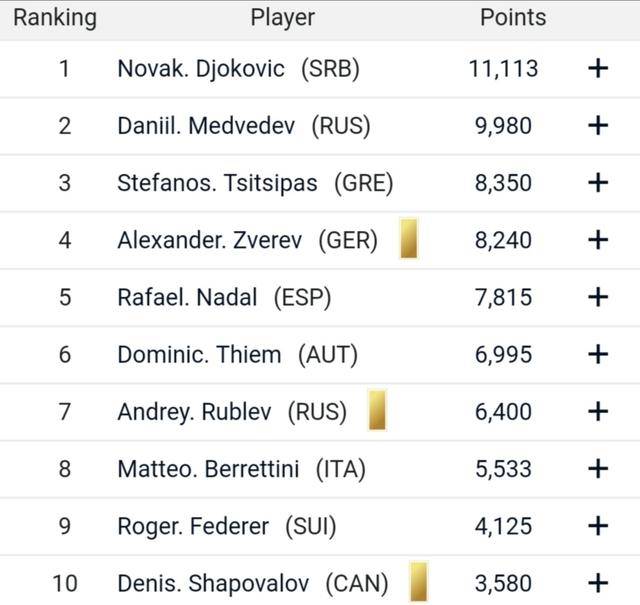
Task: Expand Daniil Medvedev's points details
Action: point(598,125)
